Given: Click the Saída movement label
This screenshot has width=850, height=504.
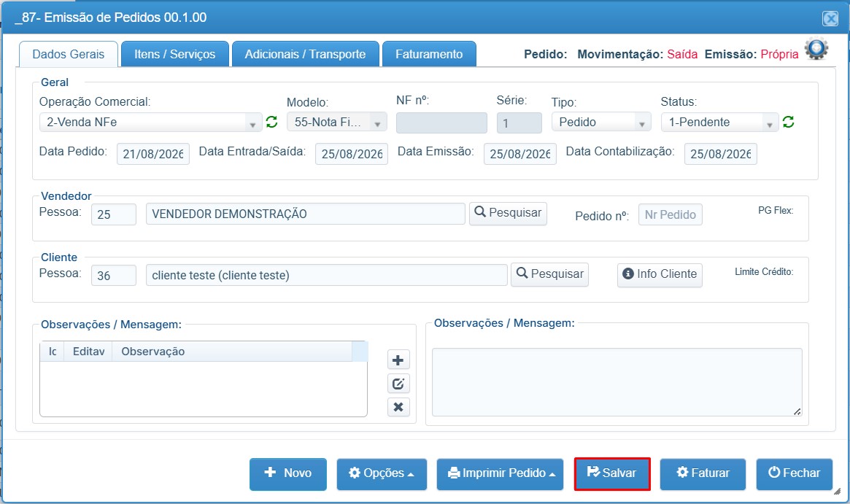Looking at the screenshot, I should tap(682, 54).
